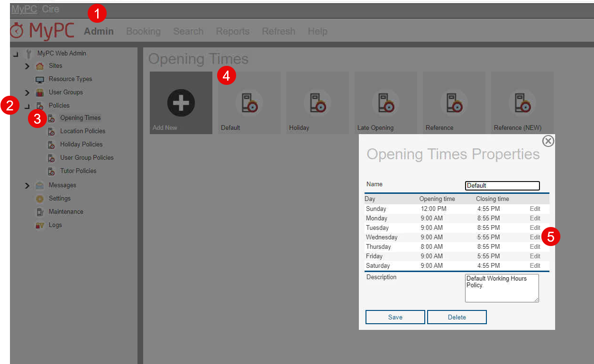Collapse the Policies tree node
Screen dimensions: 594x364
click(x=27, y=106)
